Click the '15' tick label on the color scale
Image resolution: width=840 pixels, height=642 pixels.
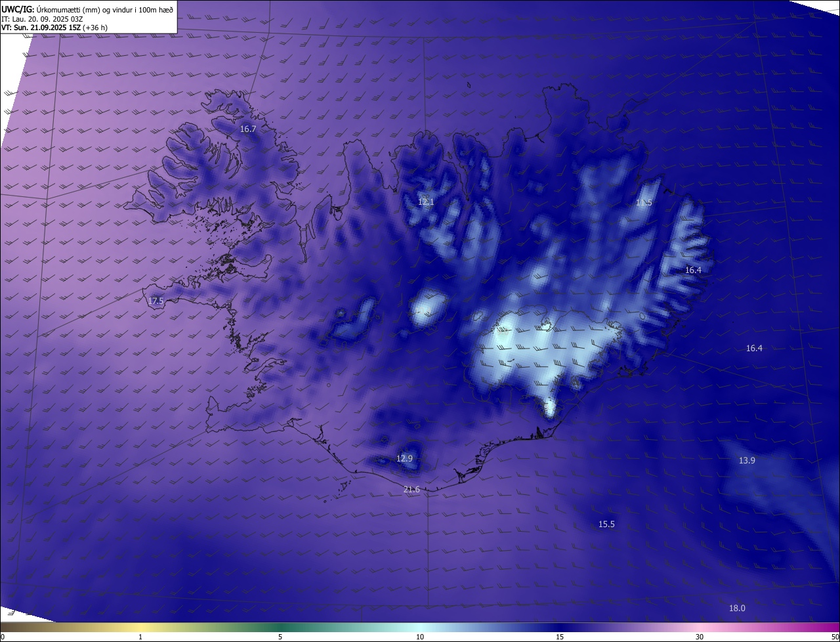click(x=560, y=637)
